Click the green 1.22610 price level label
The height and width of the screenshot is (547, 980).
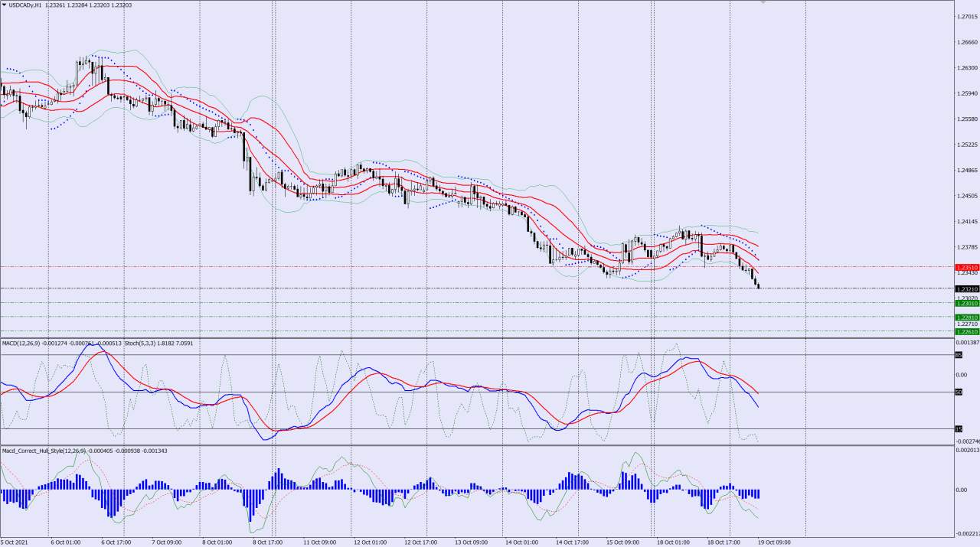(x=967, y=331)
